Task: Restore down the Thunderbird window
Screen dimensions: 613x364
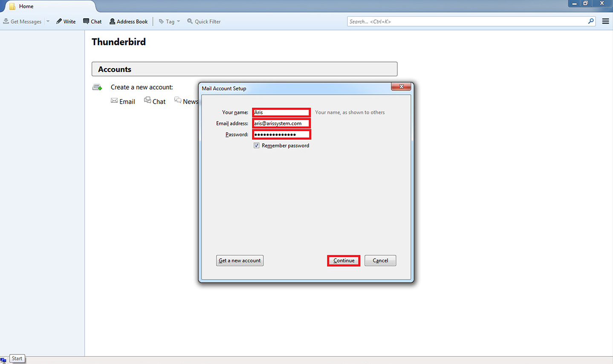Action: click(586, 3)
